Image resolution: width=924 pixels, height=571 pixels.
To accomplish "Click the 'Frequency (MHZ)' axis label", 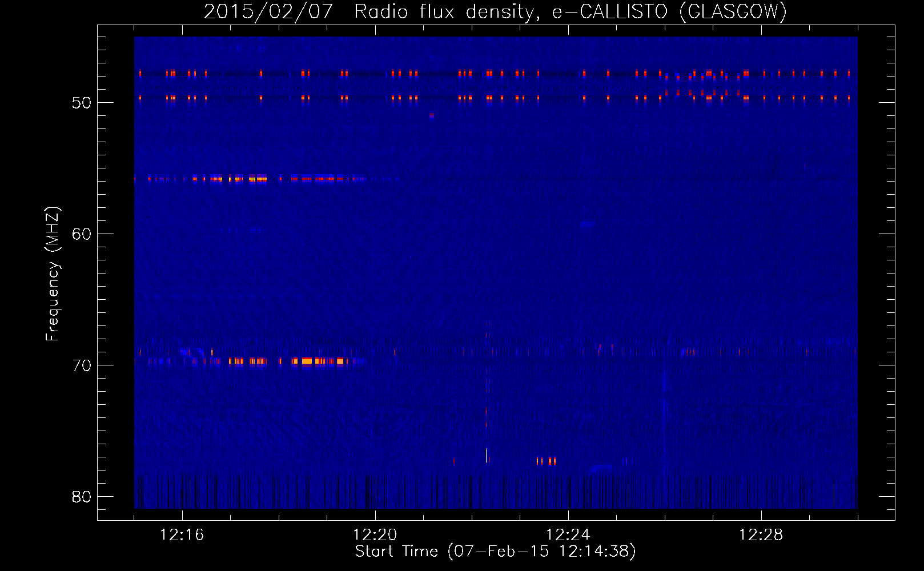I will [x=52, y=274].
